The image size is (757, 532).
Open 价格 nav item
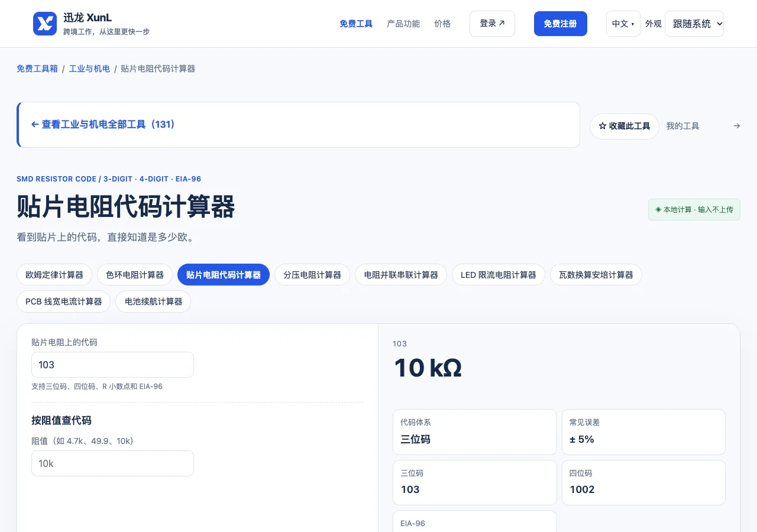point(442,24)
